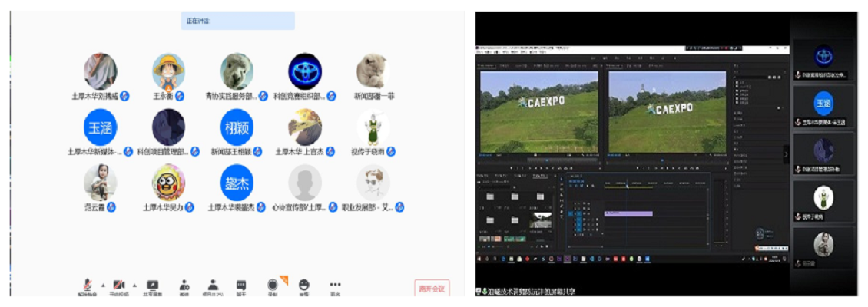Click the start video camera icon
This screenshot has height=307, width=868.
[x=119, y=285]
